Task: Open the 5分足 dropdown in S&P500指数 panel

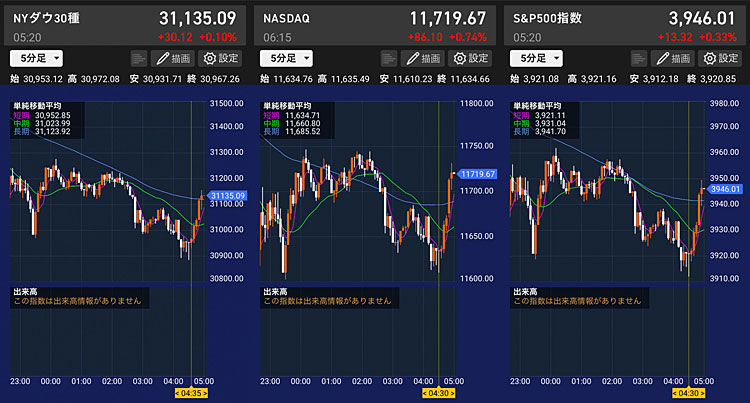Action: coord(536,58)
